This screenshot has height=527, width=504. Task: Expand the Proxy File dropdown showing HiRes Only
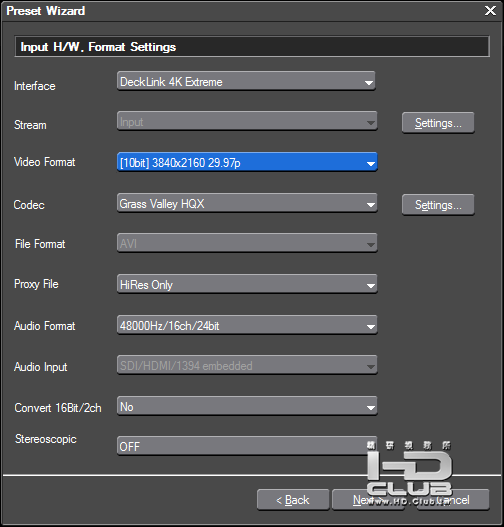pos(247,284)
